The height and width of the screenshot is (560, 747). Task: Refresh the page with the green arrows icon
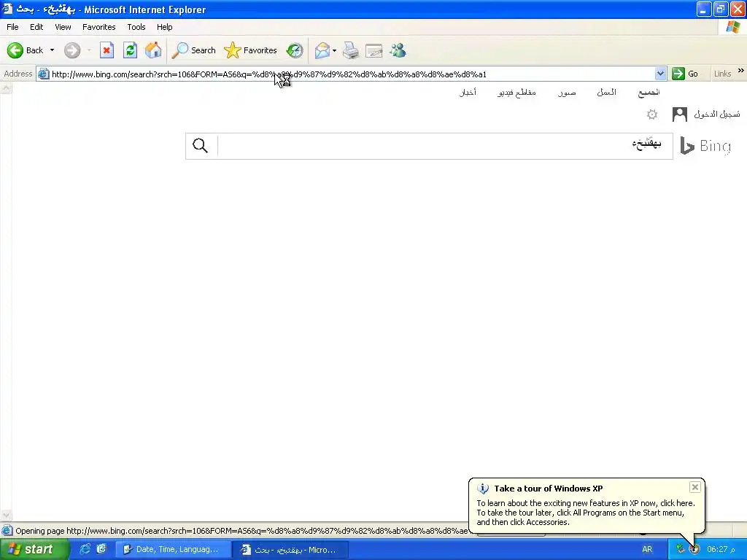pyautogui.click(x=130, y=50)
